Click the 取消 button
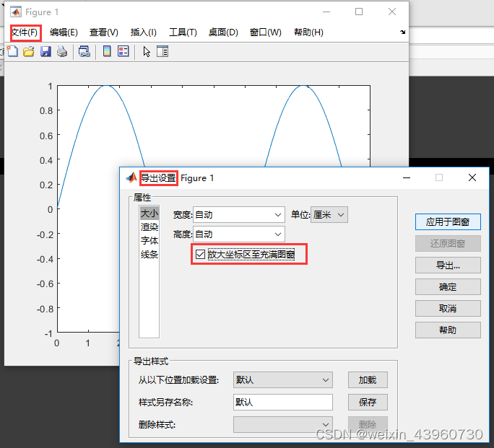This screenshot has width=494, height=448. [x=448, y=308]
